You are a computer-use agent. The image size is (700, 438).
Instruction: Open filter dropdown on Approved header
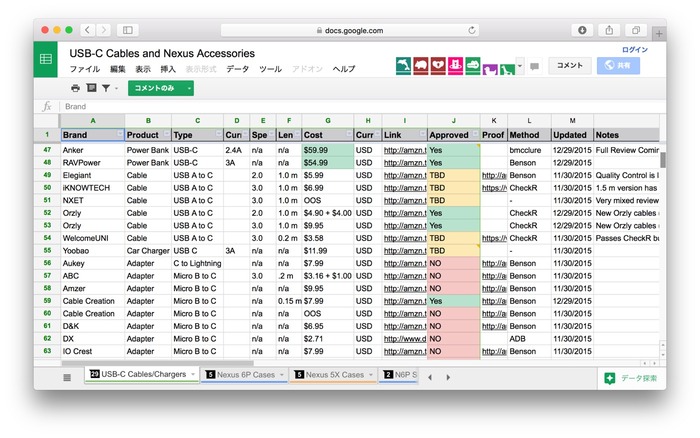click(475, 134)
